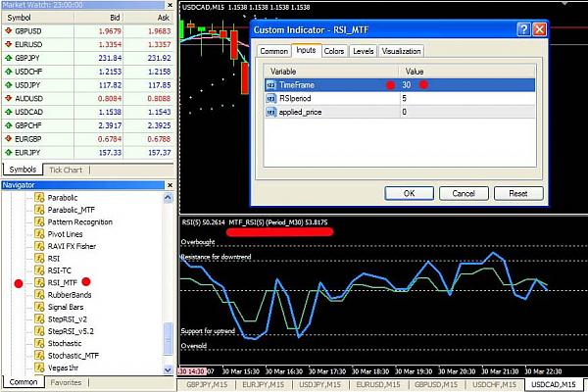Click the applied_price variable icon

(x=270, y=112)
